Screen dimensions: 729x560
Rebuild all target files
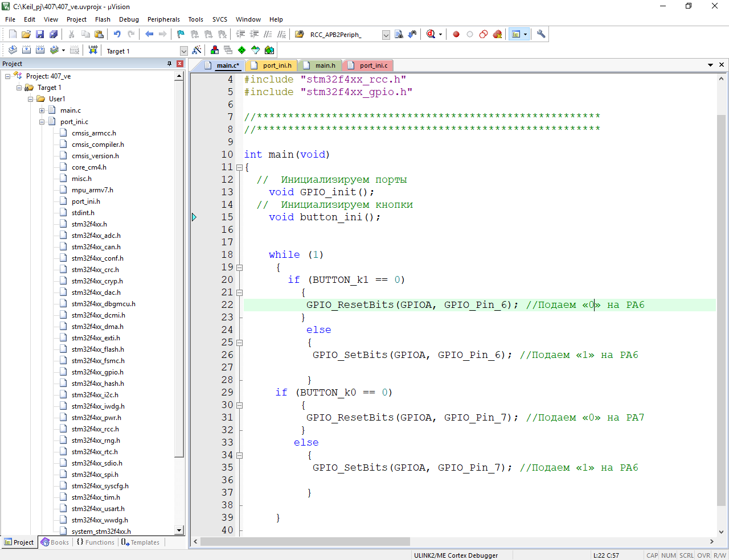point(40,50)
